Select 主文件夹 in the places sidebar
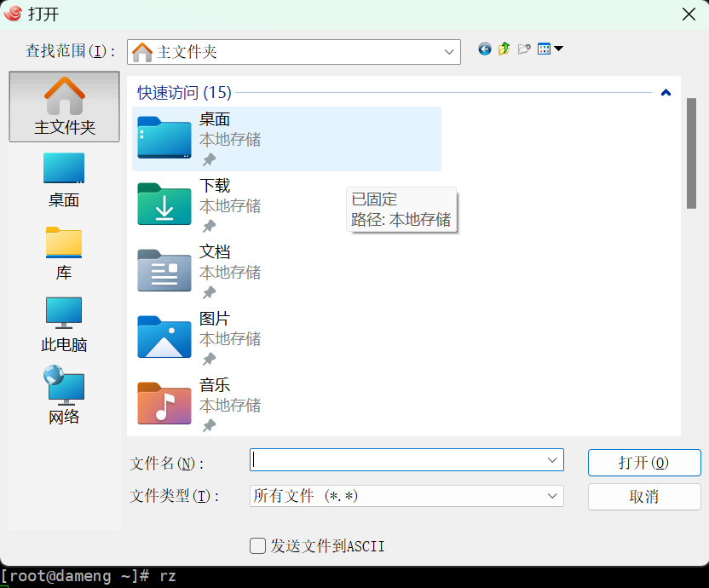Viewport: 709px width, 588px height. [x=64, y=107]
